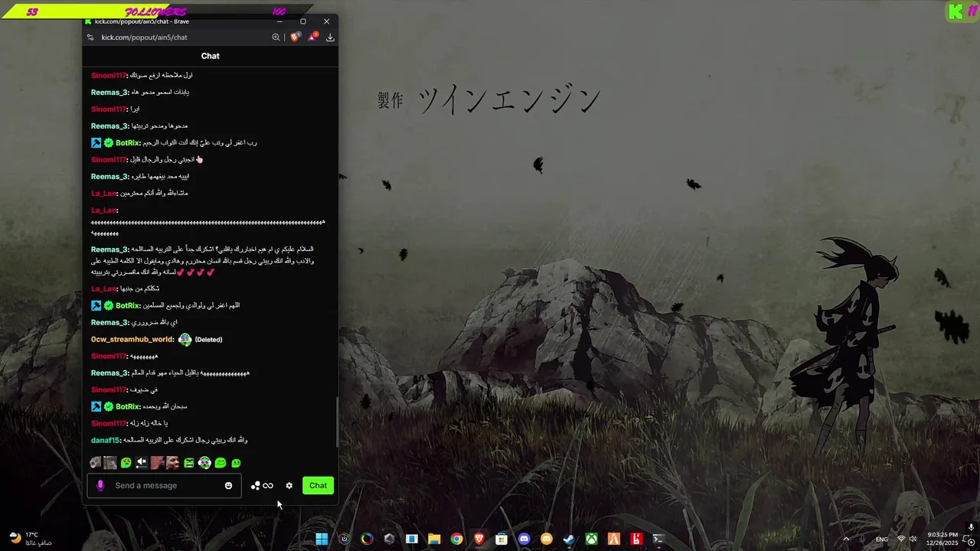
Task: Open Steam from taskbar
Action: (569, 539)
